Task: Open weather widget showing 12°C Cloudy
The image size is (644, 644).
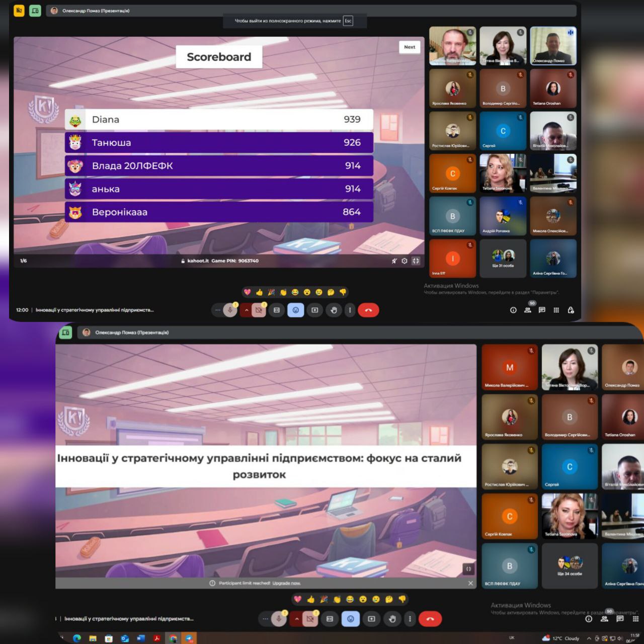Action: pyautogui.click(x=561, y=638)
